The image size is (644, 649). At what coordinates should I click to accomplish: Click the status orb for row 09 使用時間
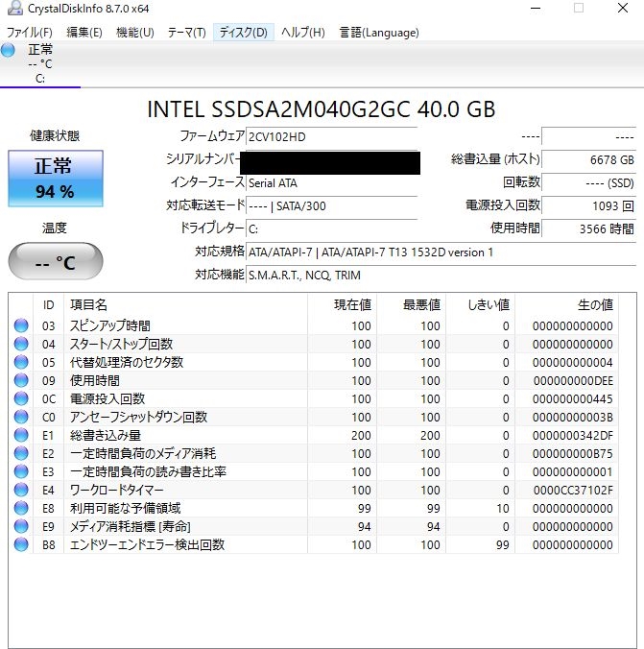(x=21, y=380)
